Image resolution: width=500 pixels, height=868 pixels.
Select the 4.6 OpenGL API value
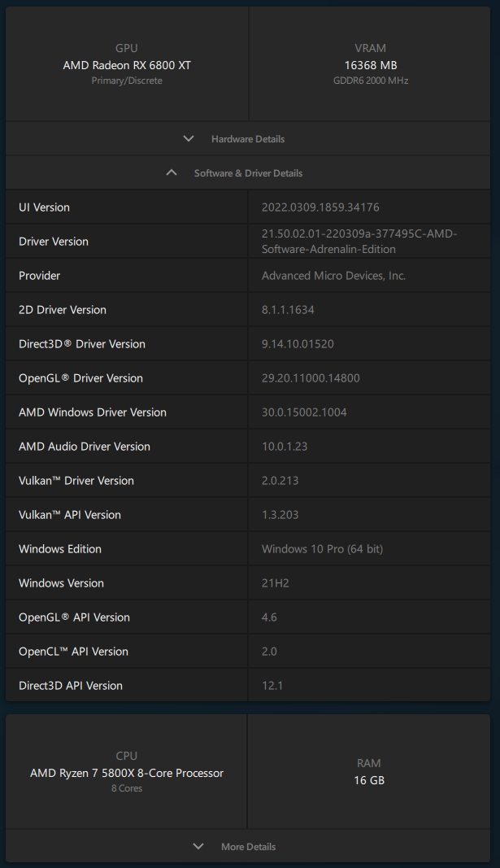point(269,617)
